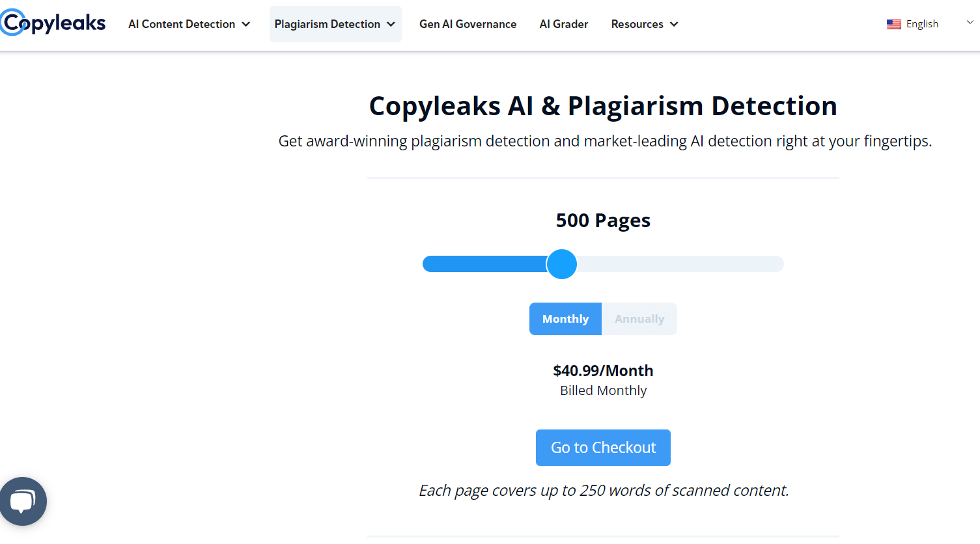Click the 'Copyleaks AI & Plagiarism Detection' heading

[x=603, y=106]
